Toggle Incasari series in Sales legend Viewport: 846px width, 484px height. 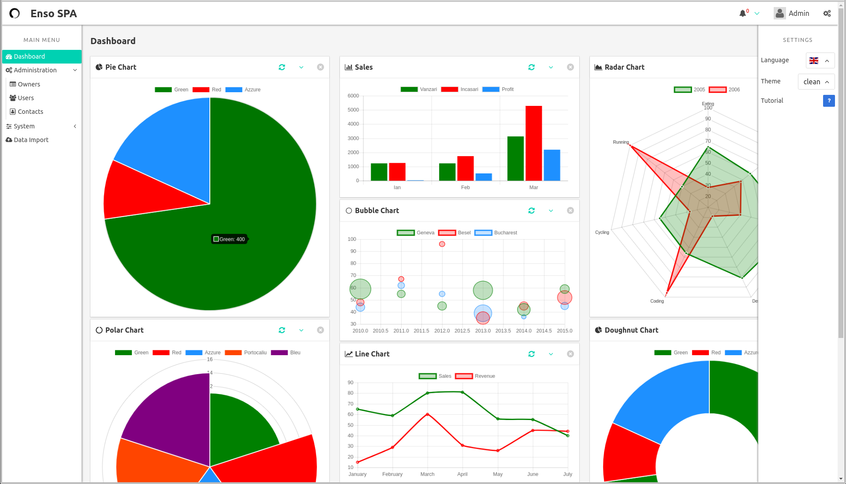coord(460,90)
